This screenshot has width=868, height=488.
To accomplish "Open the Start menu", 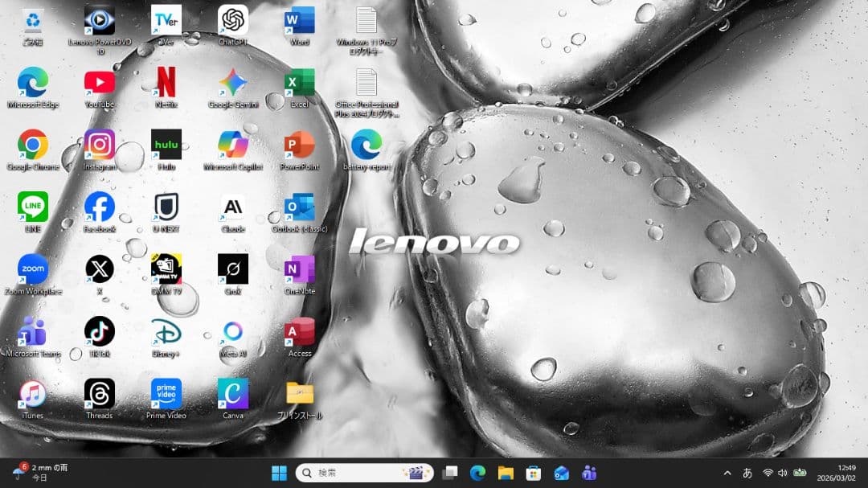I will (279, 473).
